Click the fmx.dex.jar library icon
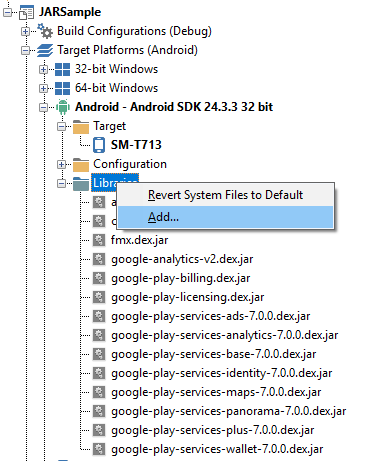Screen dimensions: 389x461 click(99, 240)
